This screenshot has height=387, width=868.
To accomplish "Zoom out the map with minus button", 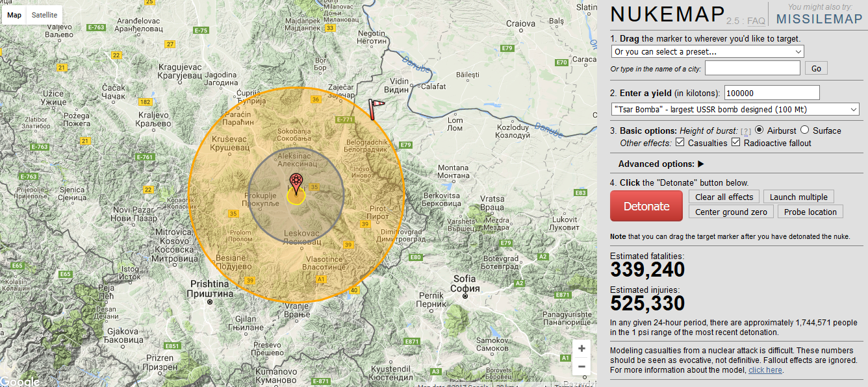I will pos(581,367).
